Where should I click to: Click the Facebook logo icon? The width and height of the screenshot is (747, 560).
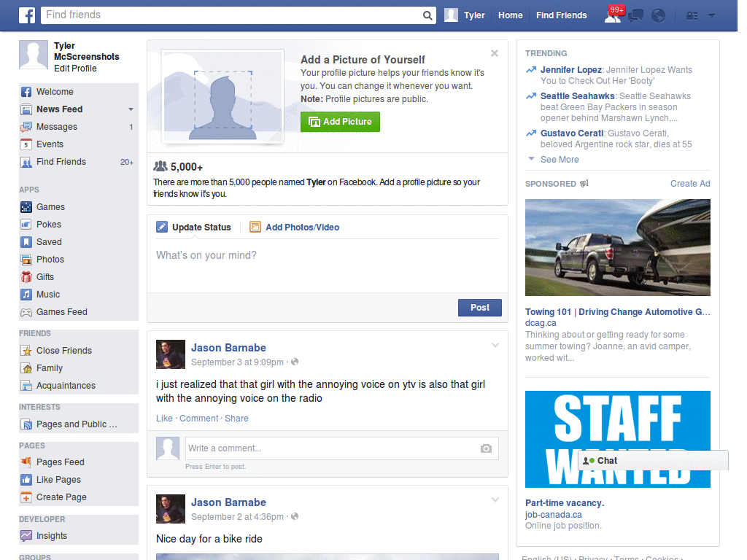tap(27, 15)
